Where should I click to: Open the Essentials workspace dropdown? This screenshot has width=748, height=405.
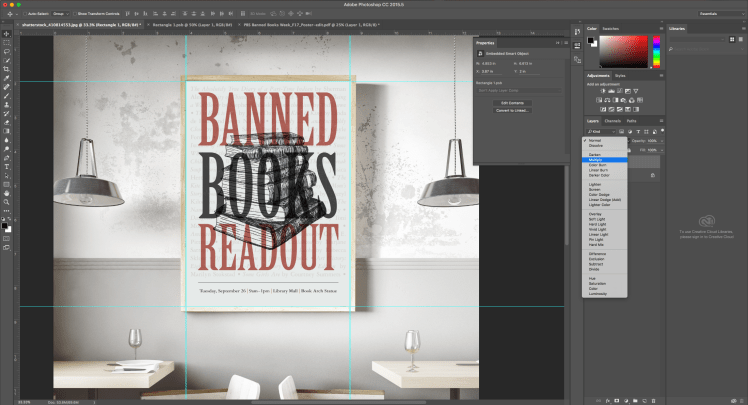click(721, 14)
